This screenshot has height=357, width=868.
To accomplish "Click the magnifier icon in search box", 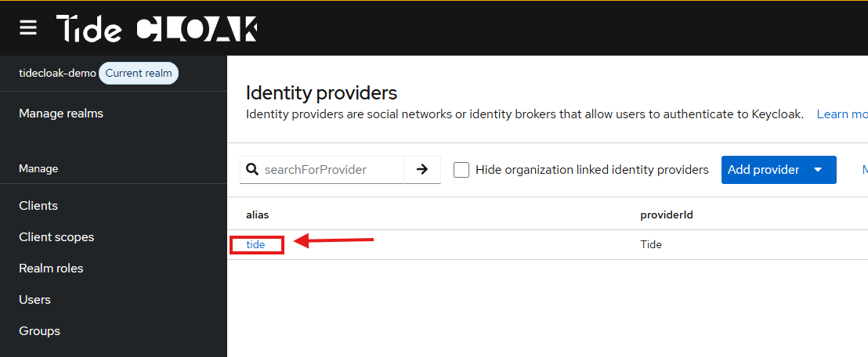I will pos(252,169).
